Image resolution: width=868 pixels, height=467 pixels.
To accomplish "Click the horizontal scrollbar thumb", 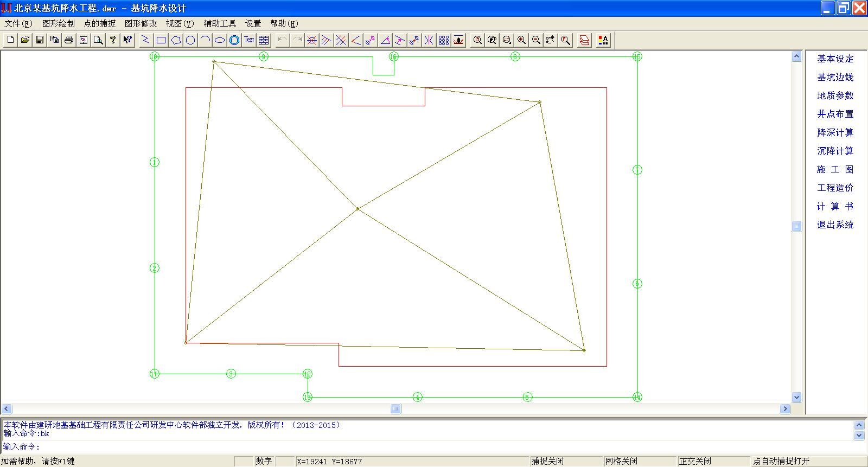I will click(396, 409).
